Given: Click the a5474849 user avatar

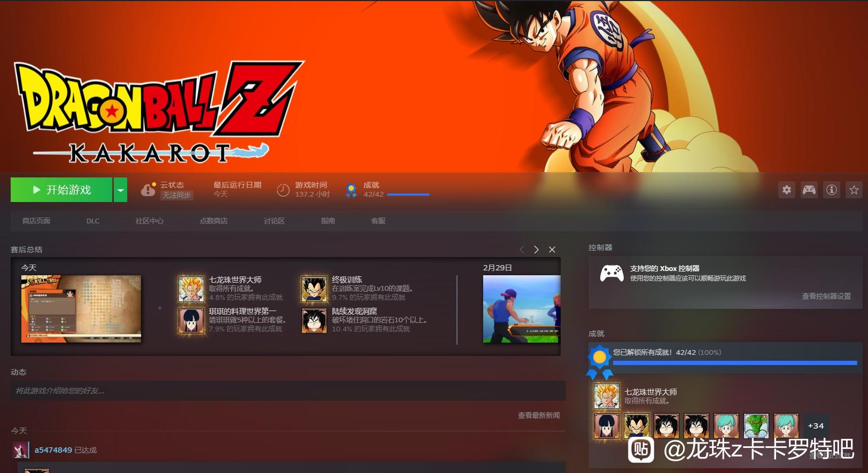Looking at the screenshot, I should click(21, 450).
